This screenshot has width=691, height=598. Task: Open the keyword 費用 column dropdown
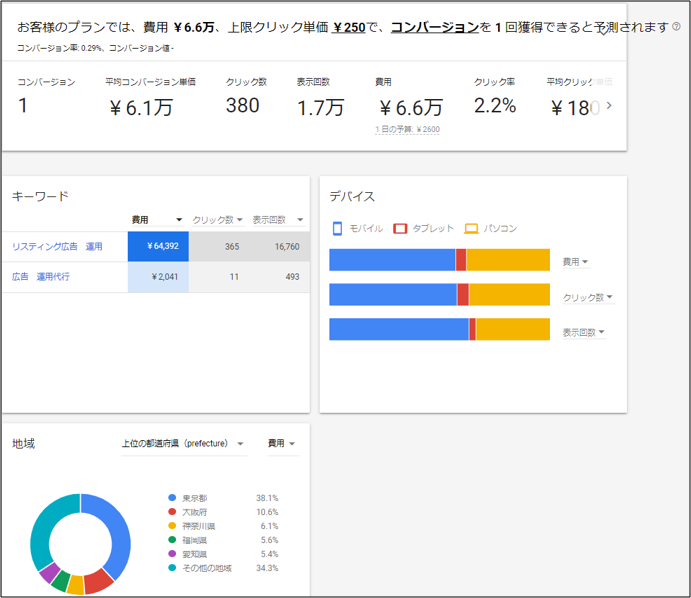[157, 219]
